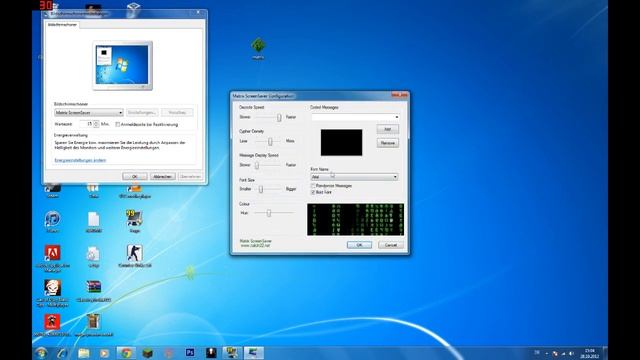Toggle the Bold Font checkbox
This screenshot has height=360, width=640.
point(313,192)
